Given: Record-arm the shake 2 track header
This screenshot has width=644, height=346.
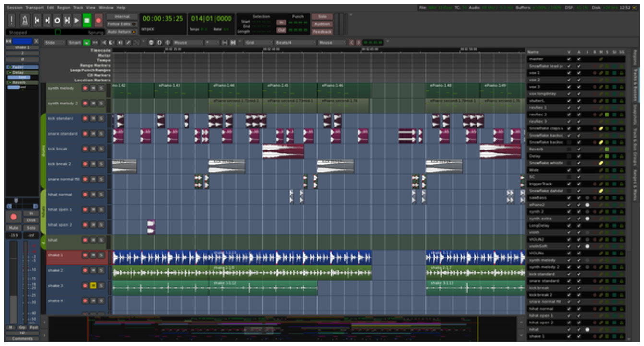Looking at the screenshot, I should (85, 270).
